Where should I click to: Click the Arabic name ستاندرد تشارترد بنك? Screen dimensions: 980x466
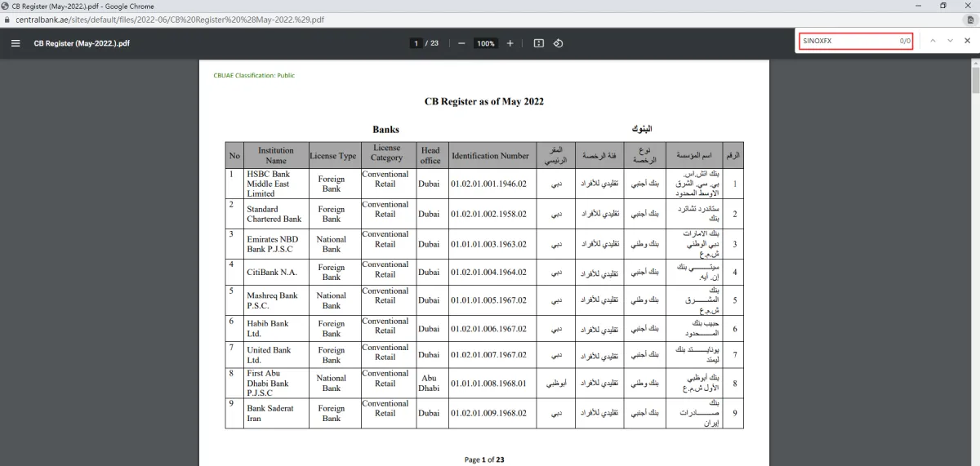pos(695,214)
